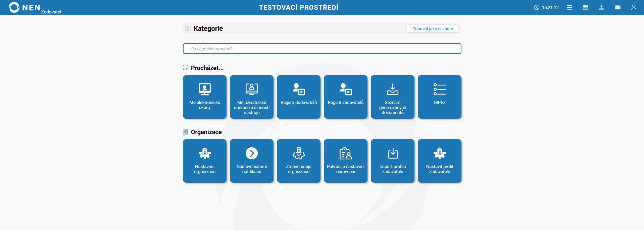Open Nastavit profil zadavatele tile
Viewport: 644px width, 230px height.
[x=440, y=161]
